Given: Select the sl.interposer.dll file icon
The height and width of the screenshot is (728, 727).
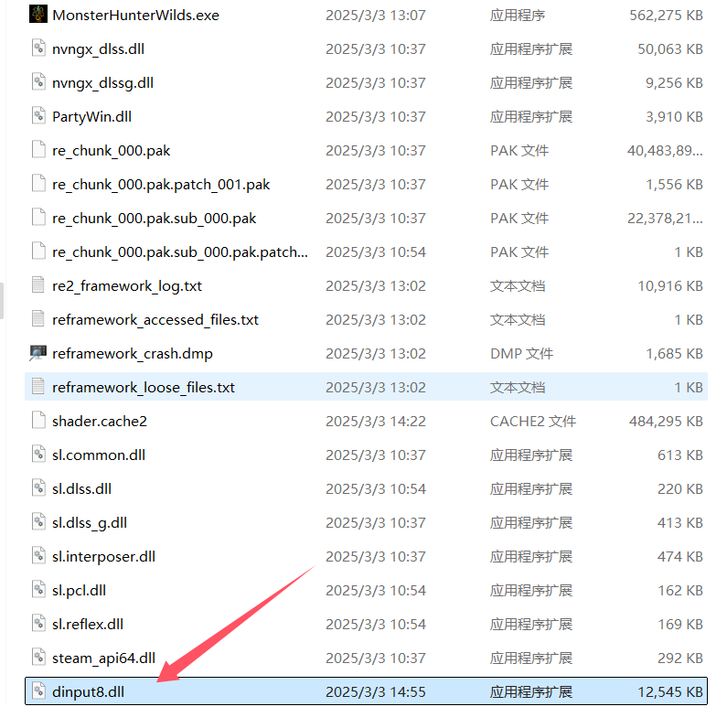Looking at the screenshot, I should pos(37,556).
